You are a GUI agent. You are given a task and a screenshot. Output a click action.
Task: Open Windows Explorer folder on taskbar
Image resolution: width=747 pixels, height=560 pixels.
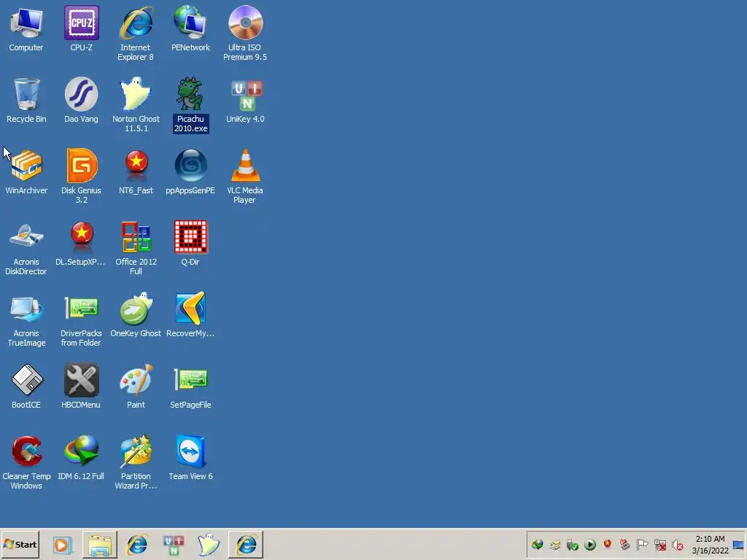pyautogui.click(x=99, y=545)
